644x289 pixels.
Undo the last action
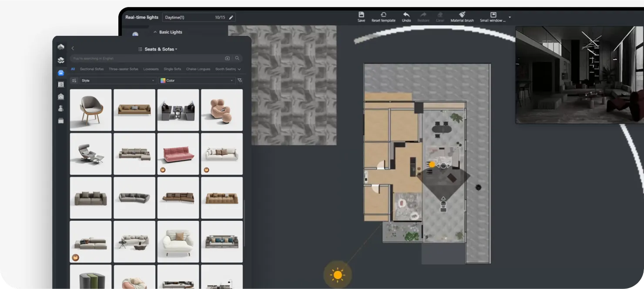pos(406,17)
